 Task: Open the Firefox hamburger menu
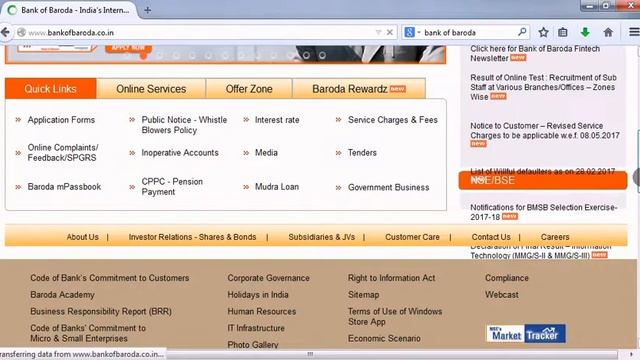(x=634, y=32)
